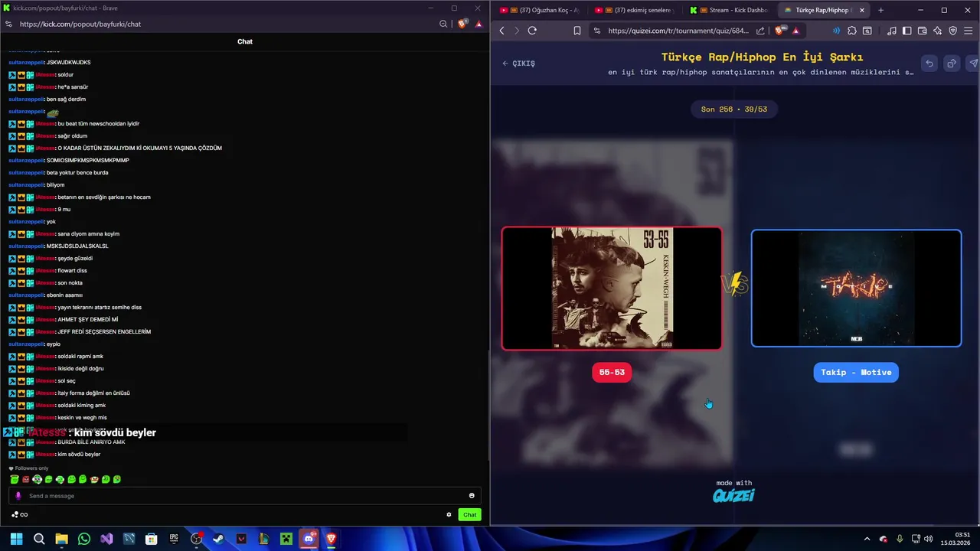980x551 pixels.
Task: Open Steam from taskbar
Action: (219, 539)
